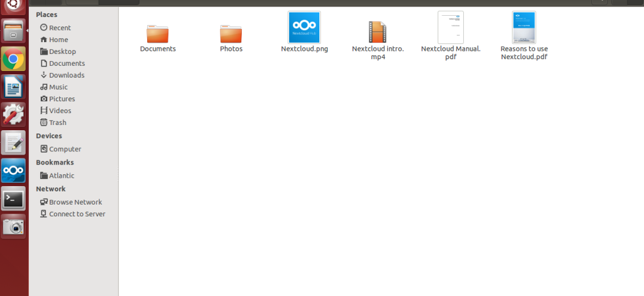Viewport: 644px width, 296px height.
Task: Click the trash can icon beside Trash
Action: (43, 122)
